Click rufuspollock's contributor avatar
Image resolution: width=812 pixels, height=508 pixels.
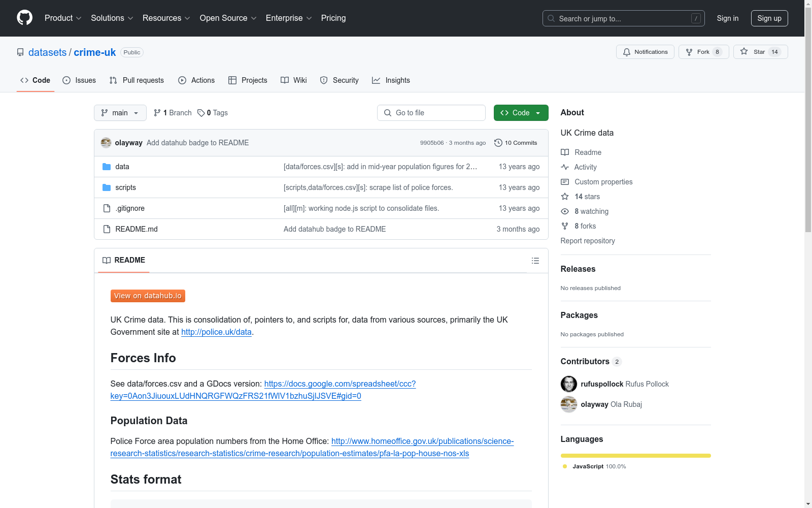pyautogui.click(x=569, y=384)
